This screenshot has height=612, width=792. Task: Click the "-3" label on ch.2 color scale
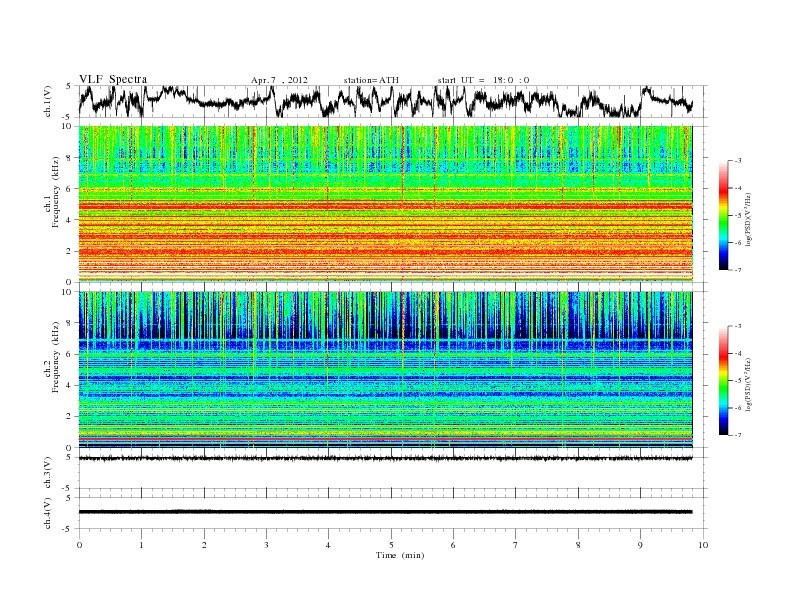click(x=738, y=326)
